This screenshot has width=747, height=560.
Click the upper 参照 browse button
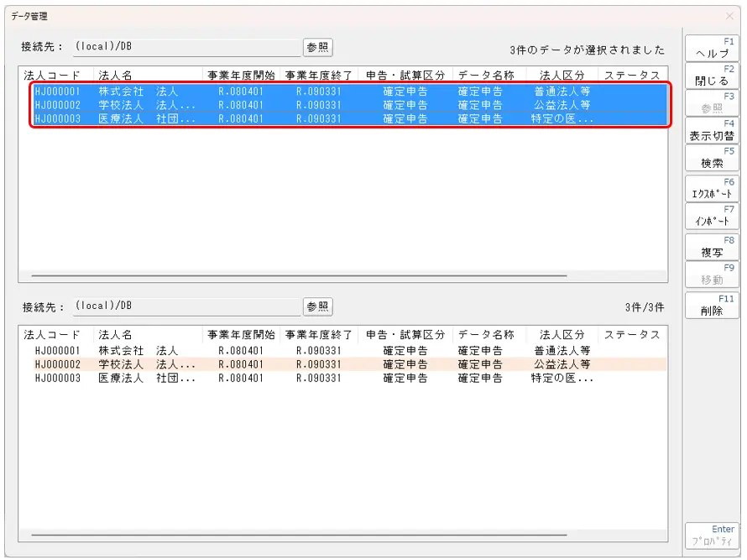(318, 47)
